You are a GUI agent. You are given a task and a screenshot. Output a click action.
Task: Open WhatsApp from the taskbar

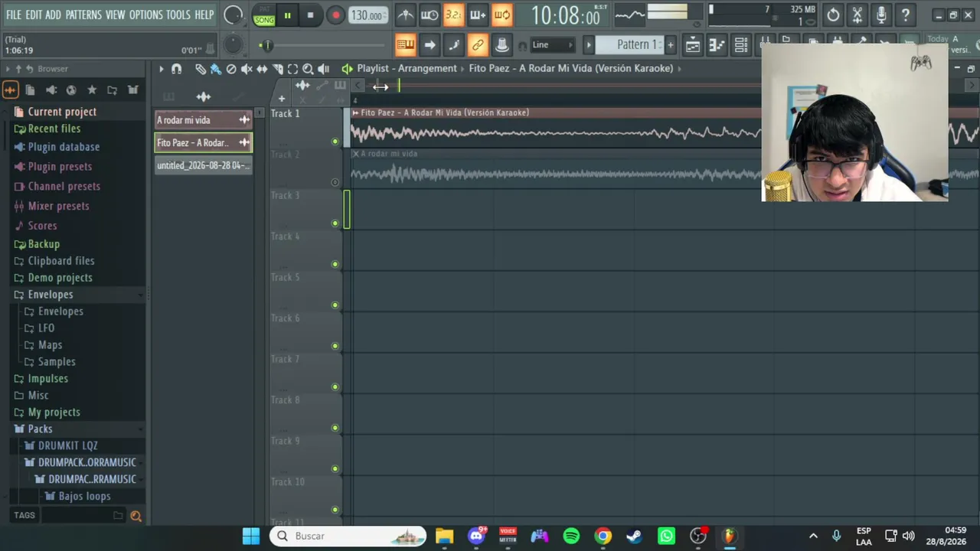(666, 536)
